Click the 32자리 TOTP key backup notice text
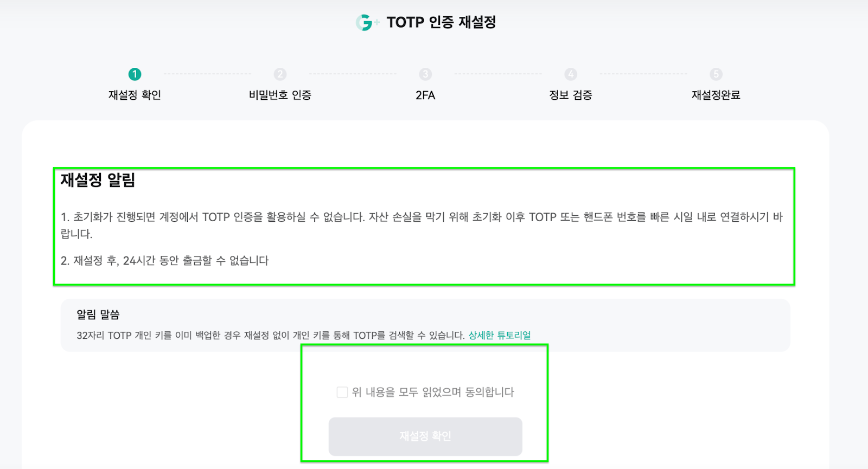868x469 pixels. [270, 335]
